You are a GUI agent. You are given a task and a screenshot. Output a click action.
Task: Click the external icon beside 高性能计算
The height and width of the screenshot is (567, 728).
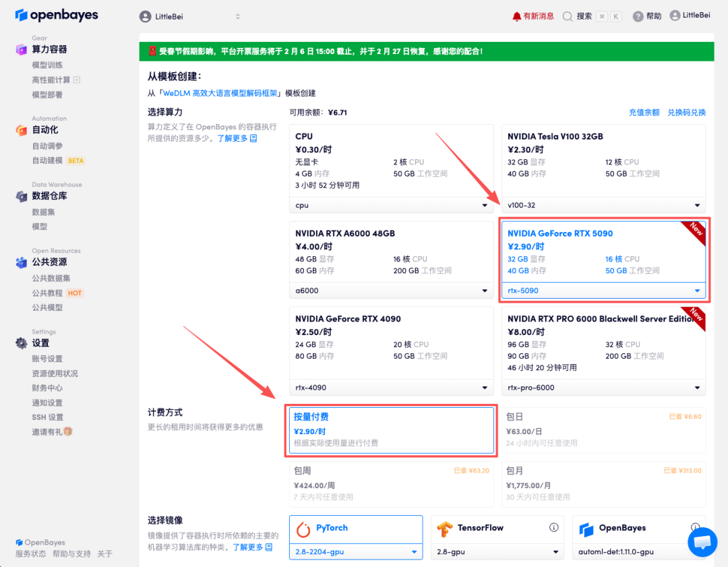click(77, 80)
